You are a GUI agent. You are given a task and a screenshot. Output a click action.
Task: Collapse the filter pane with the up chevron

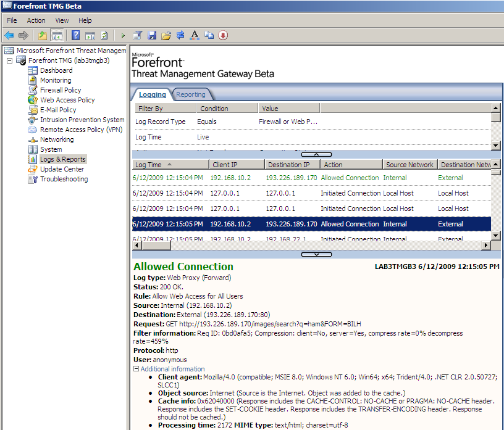[316, 154]
